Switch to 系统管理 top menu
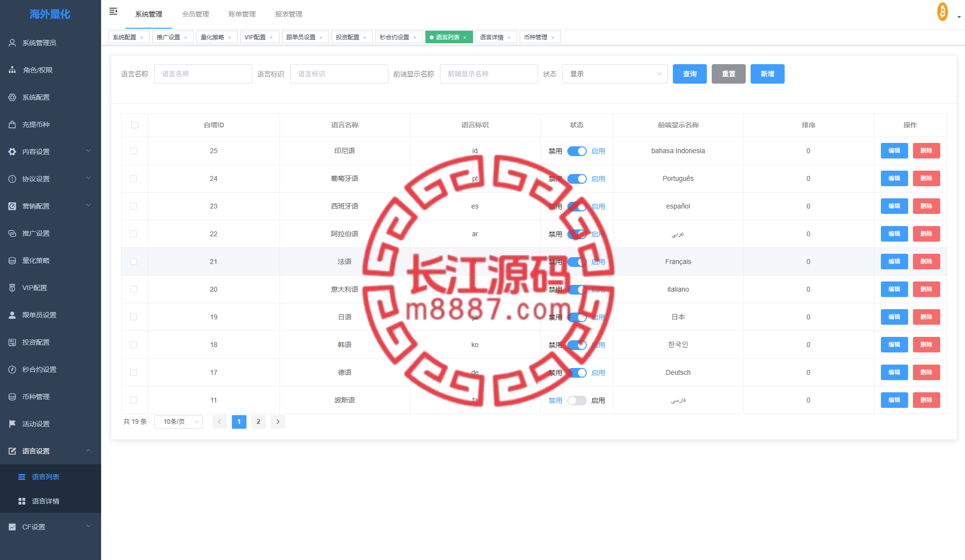Screen dimensions: 965x560 pos(149,14)
